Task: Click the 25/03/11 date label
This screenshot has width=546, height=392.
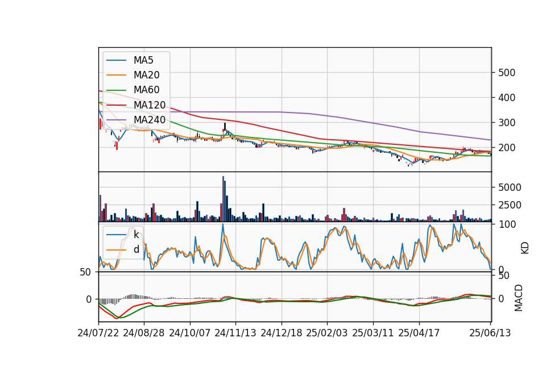Action: tap(373, 333)
